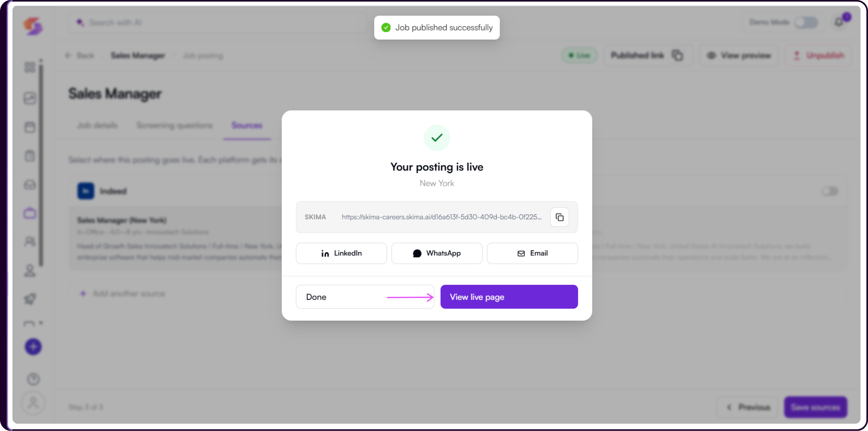The image size is (868, 431).
Task: Switch to the Screening questions tab
Action: tap(174, 125)
